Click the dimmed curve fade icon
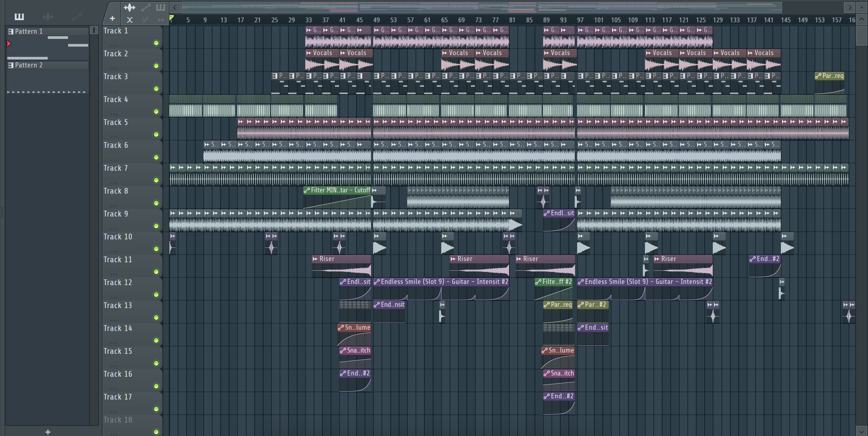The image size is (868, 436). coord(145,20)
